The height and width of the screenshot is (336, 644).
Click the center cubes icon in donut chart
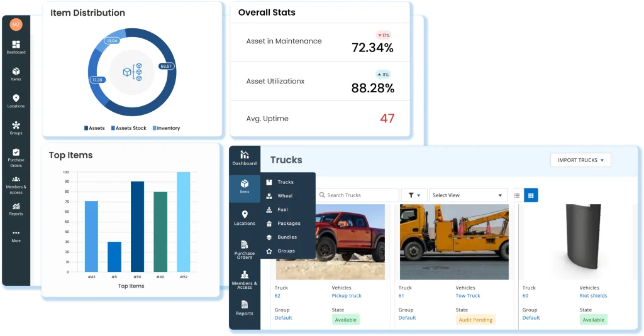point(132,72)
